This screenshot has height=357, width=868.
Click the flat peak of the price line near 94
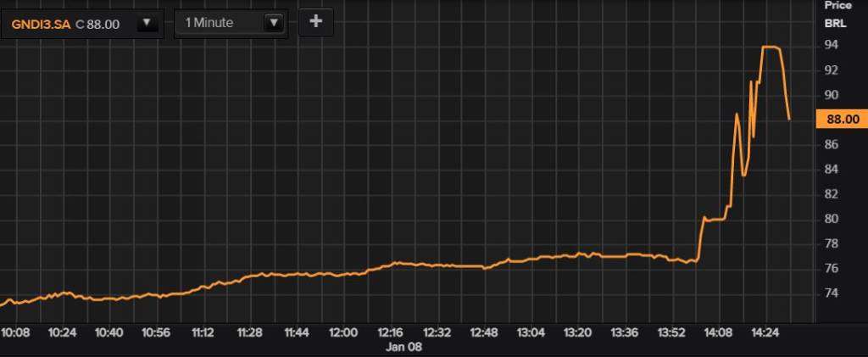771,47
